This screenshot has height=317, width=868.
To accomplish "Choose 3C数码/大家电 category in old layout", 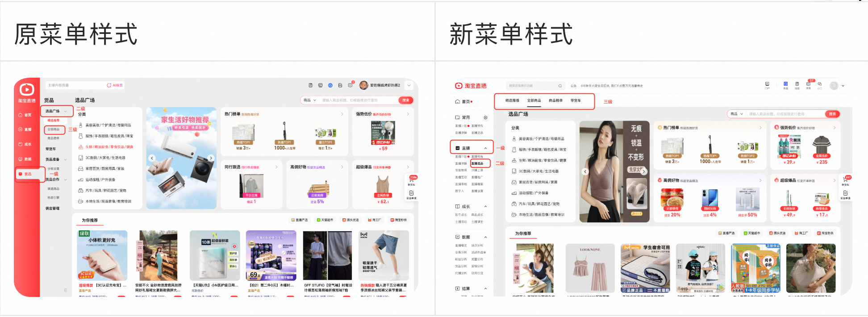I will (x=102, y=158).
